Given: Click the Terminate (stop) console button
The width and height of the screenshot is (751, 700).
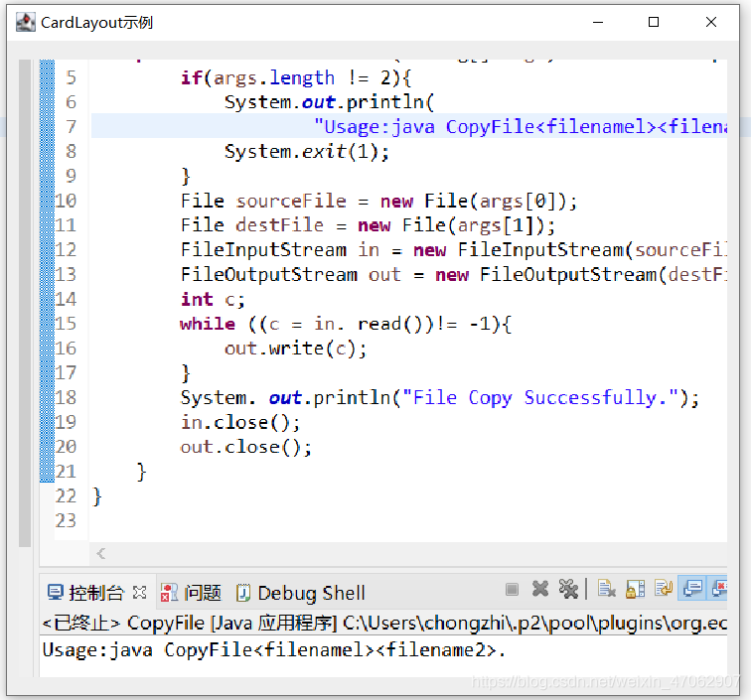Looking at the screenshot, I should pyautogui.click(x=512, y=590).
